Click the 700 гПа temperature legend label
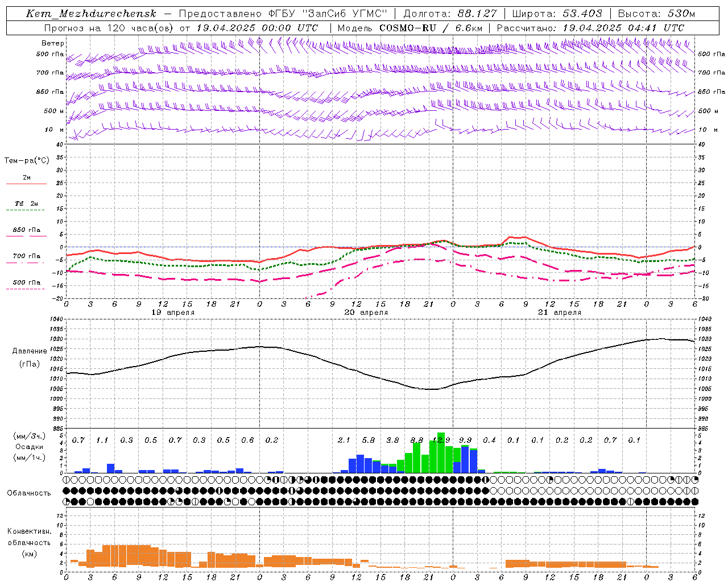 27,256
